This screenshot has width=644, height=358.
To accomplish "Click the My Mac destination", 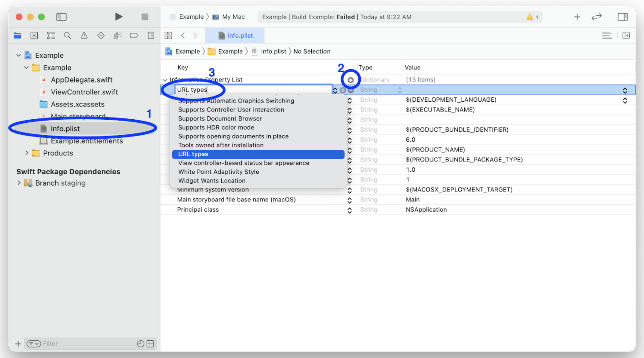I will click(228, 17).
